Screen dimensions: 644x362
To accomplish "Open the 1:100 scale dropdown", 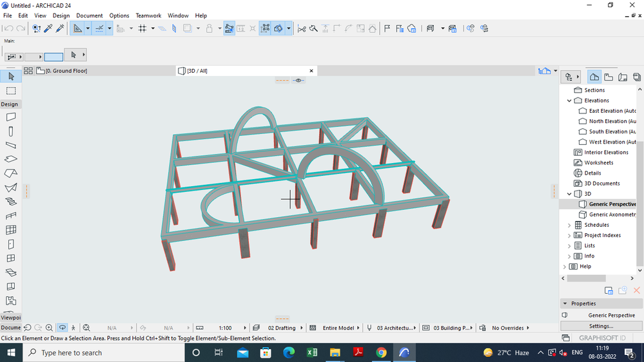I will tap(226, 328).
